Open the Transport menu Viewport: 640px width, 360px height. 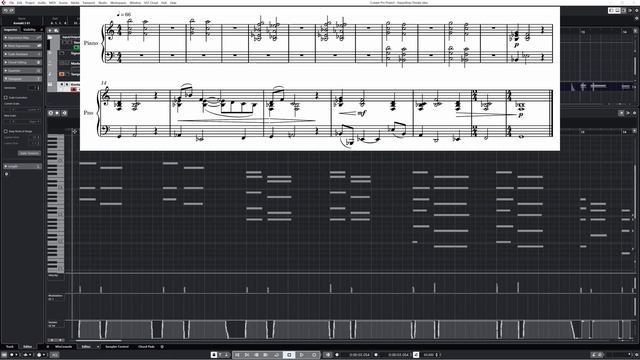pos(89,2)
